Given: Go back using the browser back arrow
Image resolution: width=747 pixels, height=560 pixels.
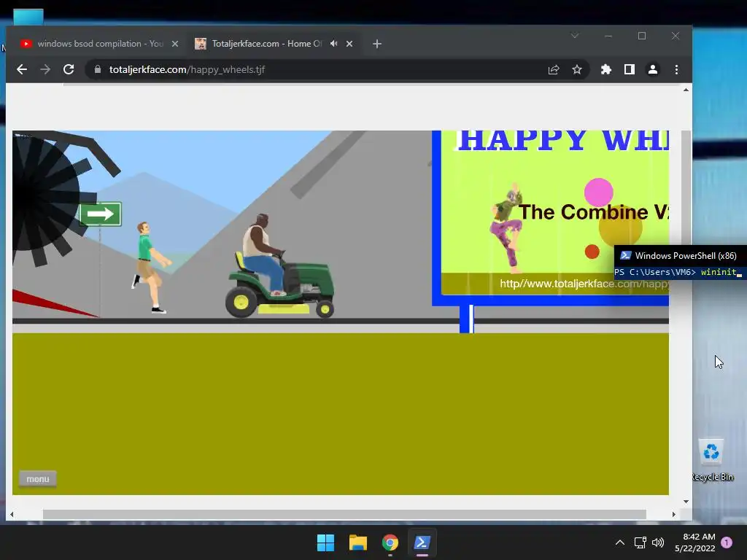Looking at the screenshot, I should [x=22, y=69].
